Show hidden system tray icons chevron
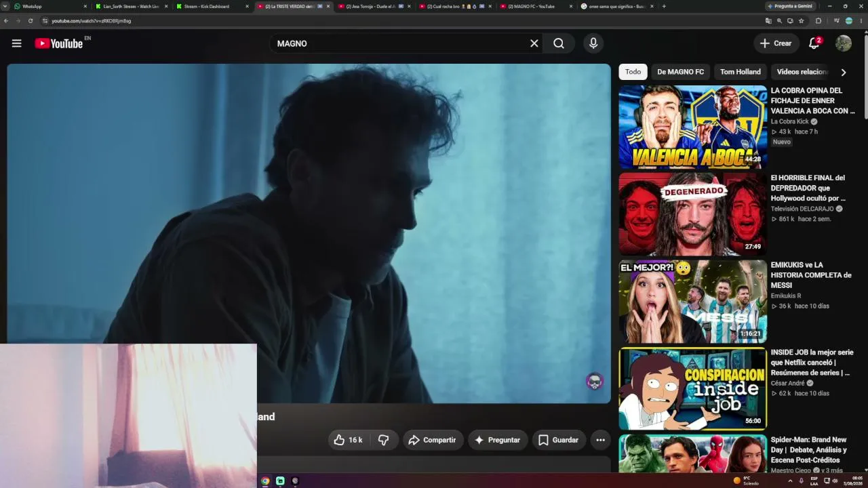 pos(790,481)
